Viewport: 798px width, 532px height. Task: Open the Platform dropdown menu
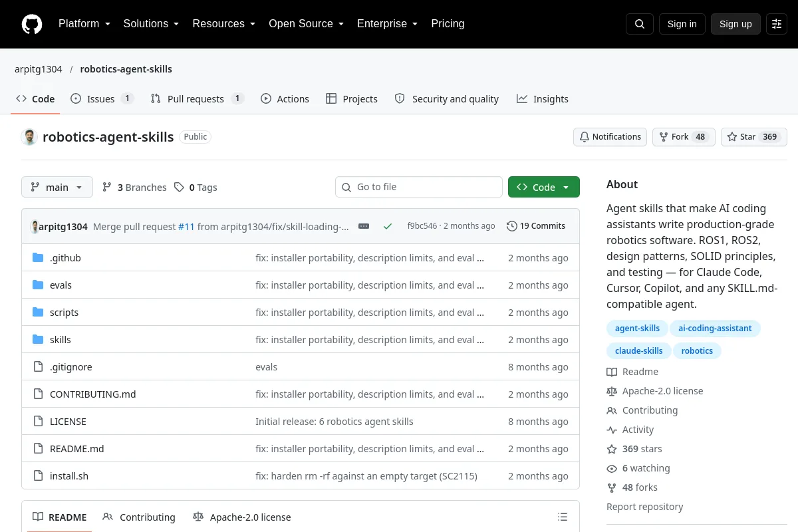click(x=84, y=24)
